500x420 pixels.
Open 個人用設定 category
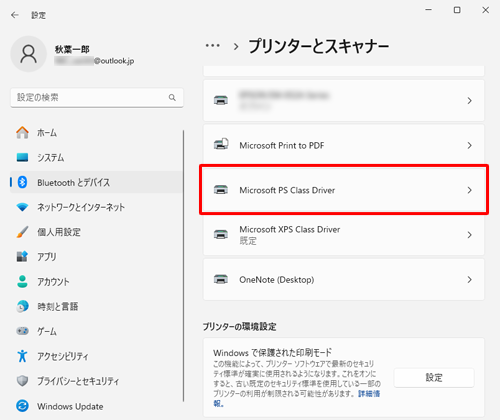point(96,232)
